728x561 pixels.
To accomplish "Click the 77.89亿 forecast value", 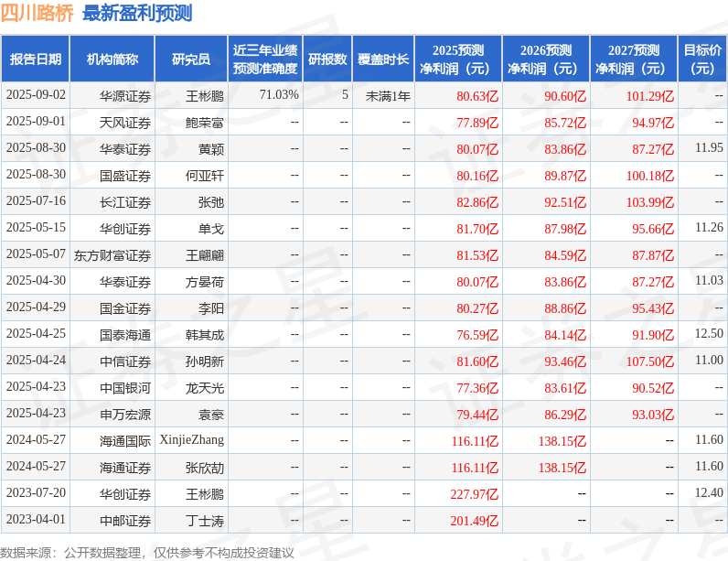I will point(477,123).
